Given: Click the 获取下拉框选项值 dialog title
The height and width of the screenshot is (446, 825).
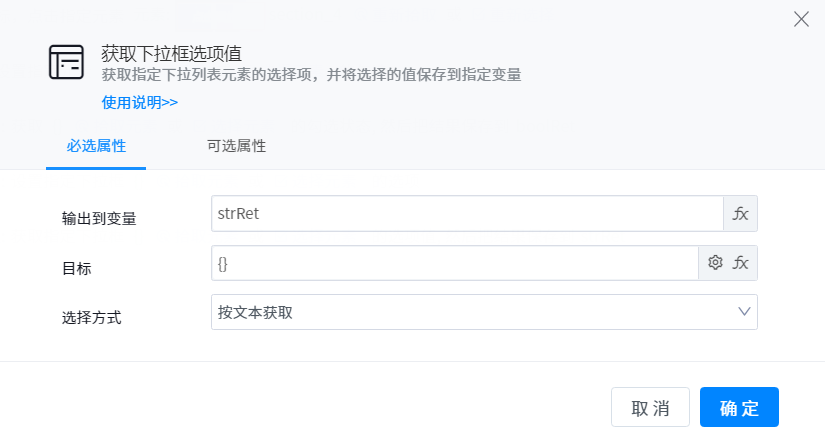Looking at the screenshot, I should (172, 53).
